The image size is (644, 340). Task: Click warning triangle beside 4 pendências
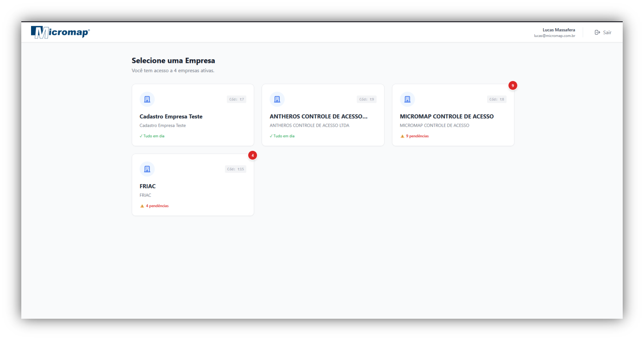click(142, 206)
